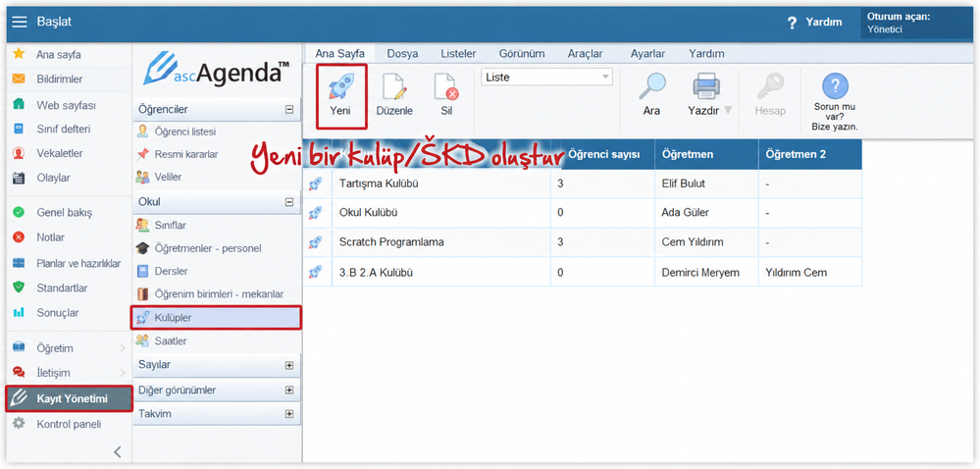Select Kulüpler in the Okul list
The width and height of the screenshot is (980, 469).
click(x=216, y=318)
